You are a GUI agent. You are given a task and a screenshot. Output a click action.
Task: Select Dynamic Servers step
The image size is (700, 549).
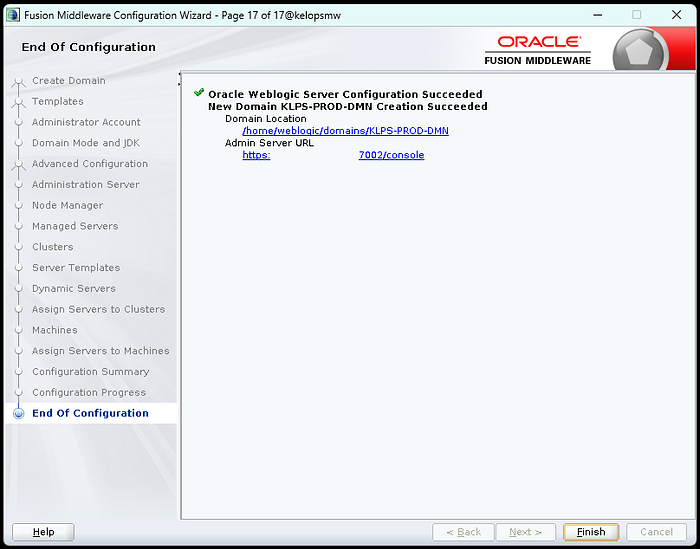pos(74,288)
